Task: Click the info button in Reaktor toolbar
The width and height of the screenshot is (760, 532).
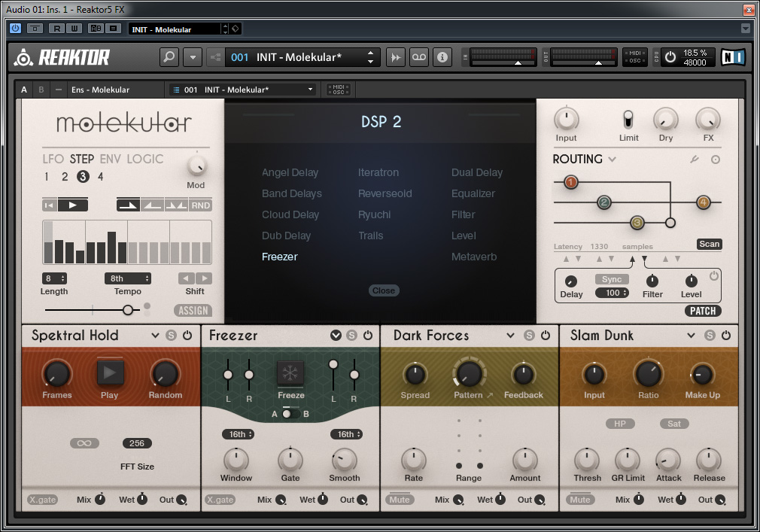Action: click(442, 57)
